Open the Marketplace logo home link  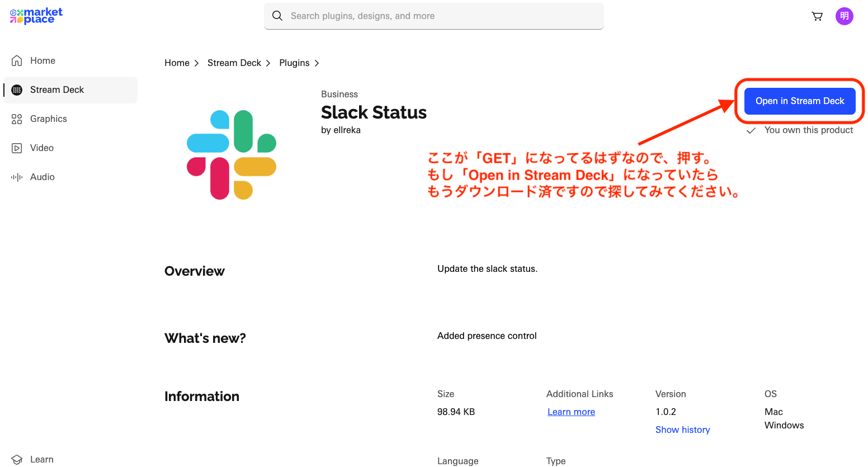click(36, 16)
